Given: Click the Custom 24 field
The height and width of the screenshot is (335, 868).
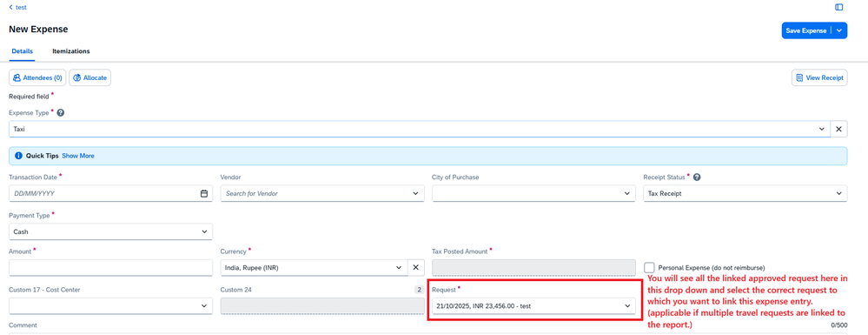Looking at the screenshot, I should coord(322,305).
